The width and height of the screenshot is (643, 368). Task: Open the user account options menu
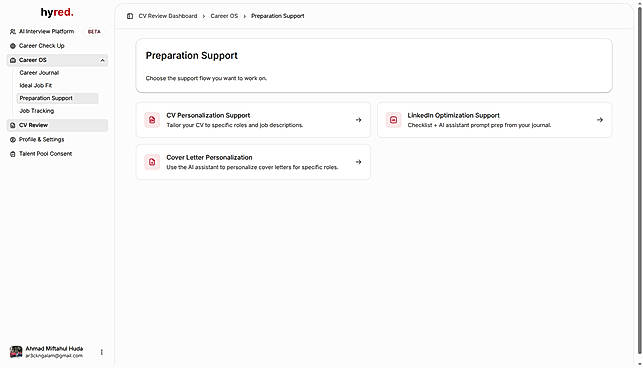pyautogui.click(x=101, y=352)
